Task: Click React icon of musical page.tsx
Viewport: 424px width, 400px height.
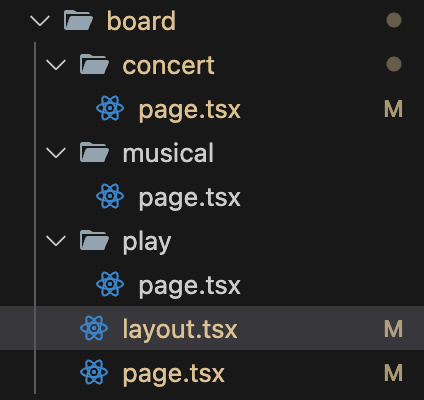Action: (x=110, y=196)
